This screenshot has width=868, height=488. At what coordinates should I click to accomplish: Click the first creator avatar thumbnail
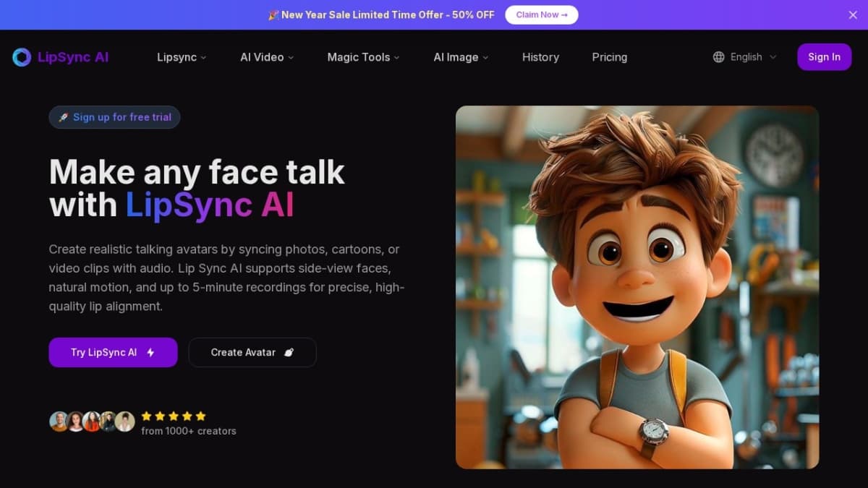pos(59,421)
